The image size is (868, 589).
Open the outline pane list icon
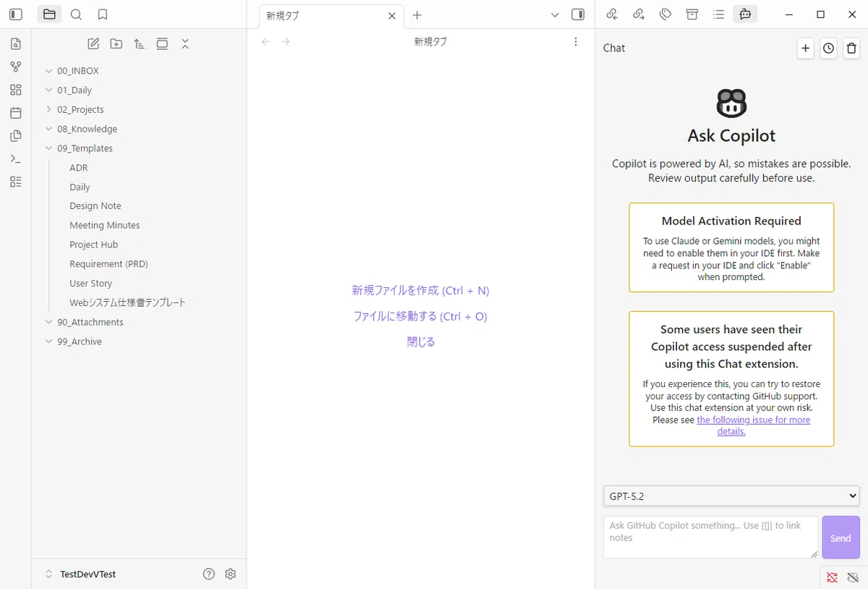coord(718,14)
